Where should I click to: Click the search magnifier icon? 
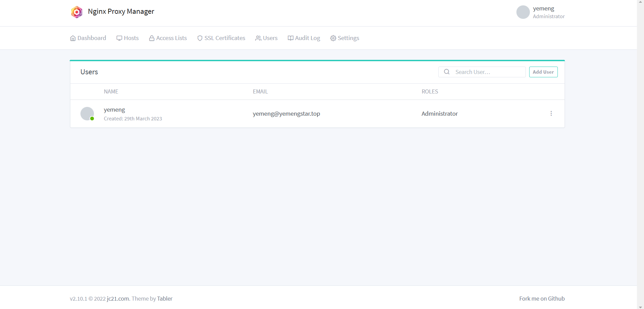coord(447,72)
